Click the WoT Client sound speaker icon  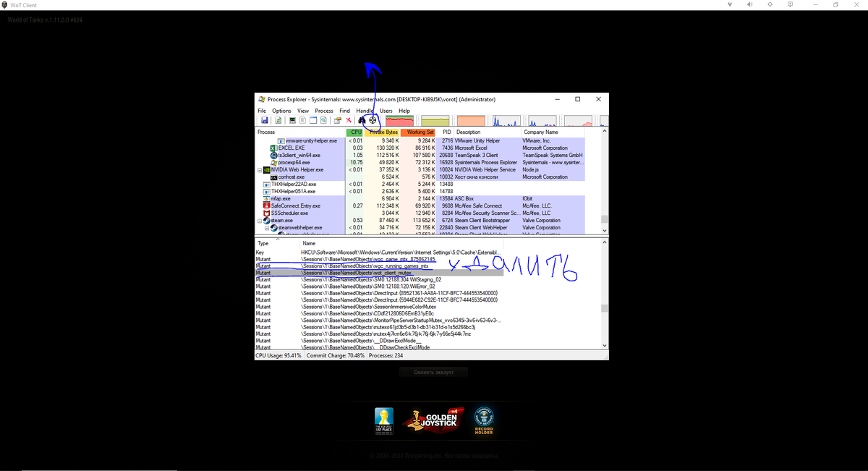pyautogui.click(x=749, y=4)
